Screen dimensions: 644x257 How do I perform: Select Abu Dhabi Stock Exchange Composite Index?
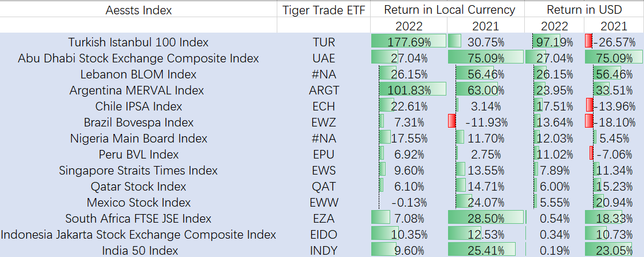coord(138,58)
